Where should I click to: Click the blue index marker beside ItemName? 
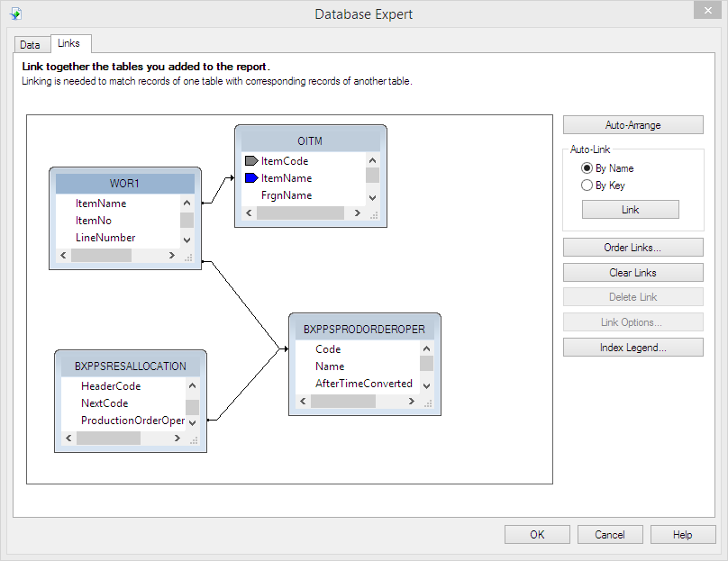(251, 178)
